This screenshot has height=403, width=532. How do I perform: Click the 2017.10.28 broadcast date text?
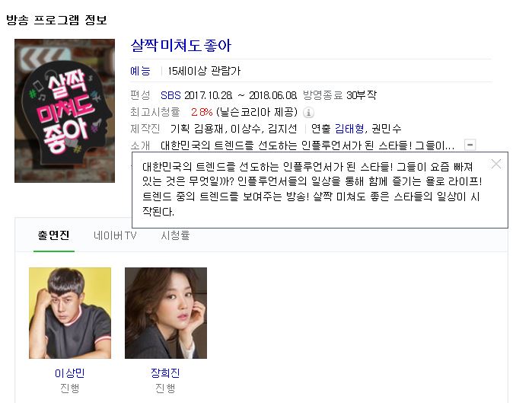pyautogui.click(x=209, y=95)
